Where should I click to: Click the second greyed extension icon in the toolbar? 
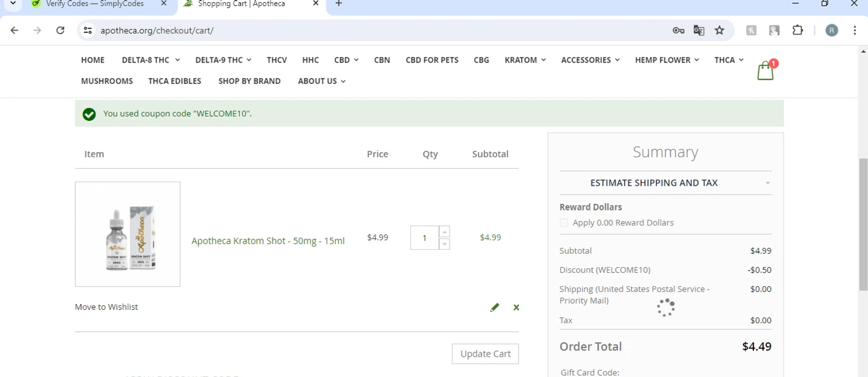774,31
